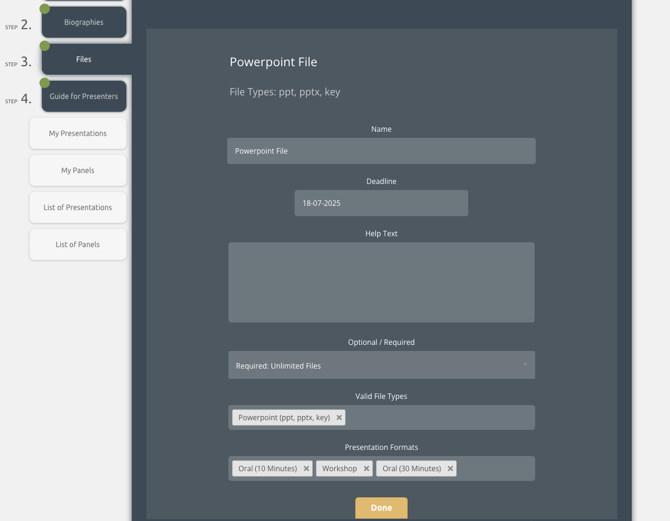Open Guide for Presenters step
670x521 pixels.
84,96
